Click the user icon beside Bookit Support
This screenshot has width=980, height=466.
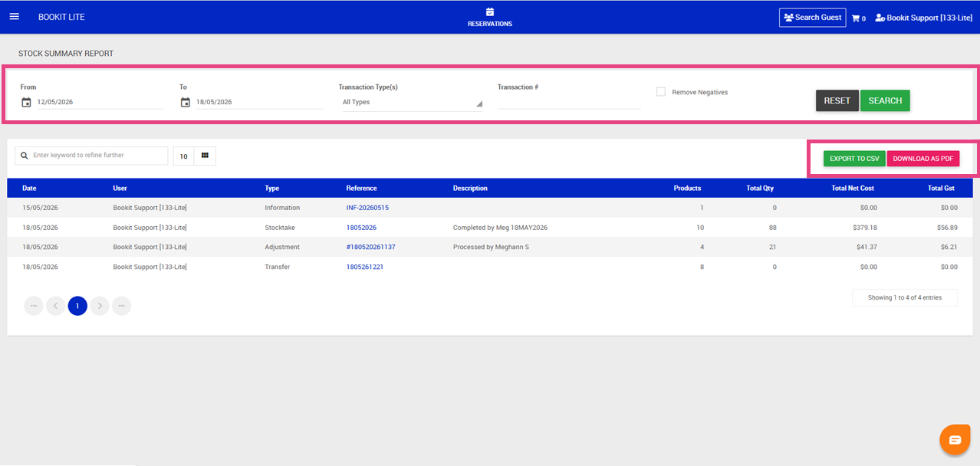[x=880, y=18]
